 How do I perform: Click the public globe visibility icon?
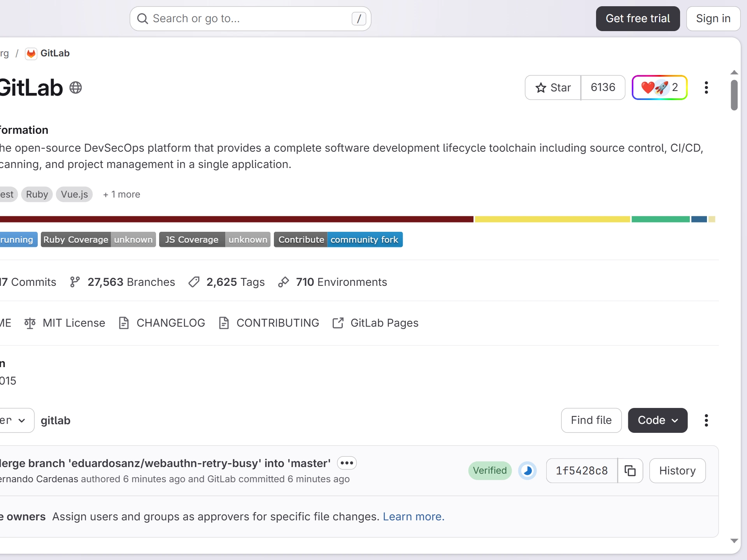pyautogui.click(x=75, y=87)
